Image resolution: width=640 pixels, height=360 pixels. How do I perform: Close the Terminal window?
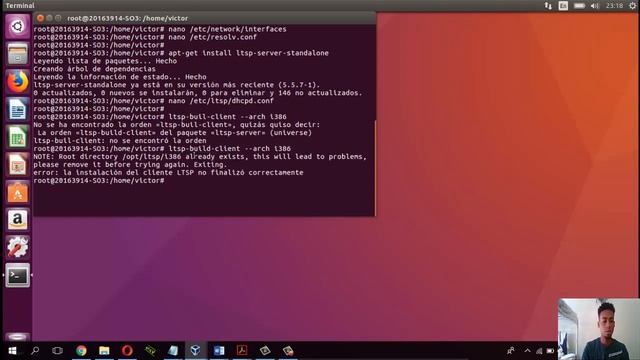coord(40,18)
